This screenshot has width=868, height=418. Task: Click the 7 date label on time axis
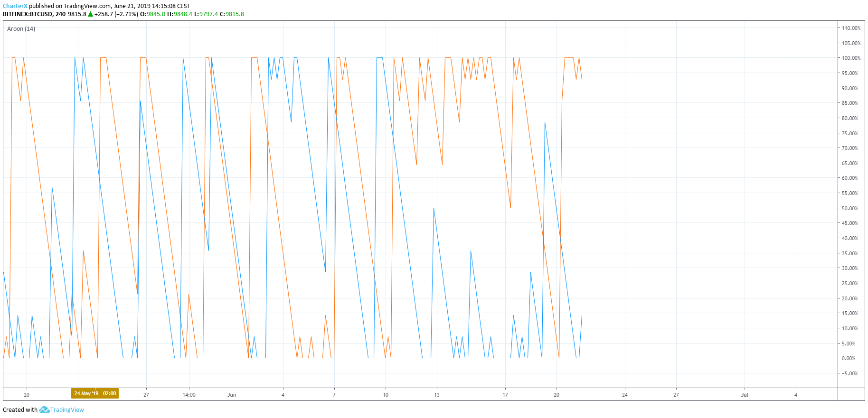[334, 395]
